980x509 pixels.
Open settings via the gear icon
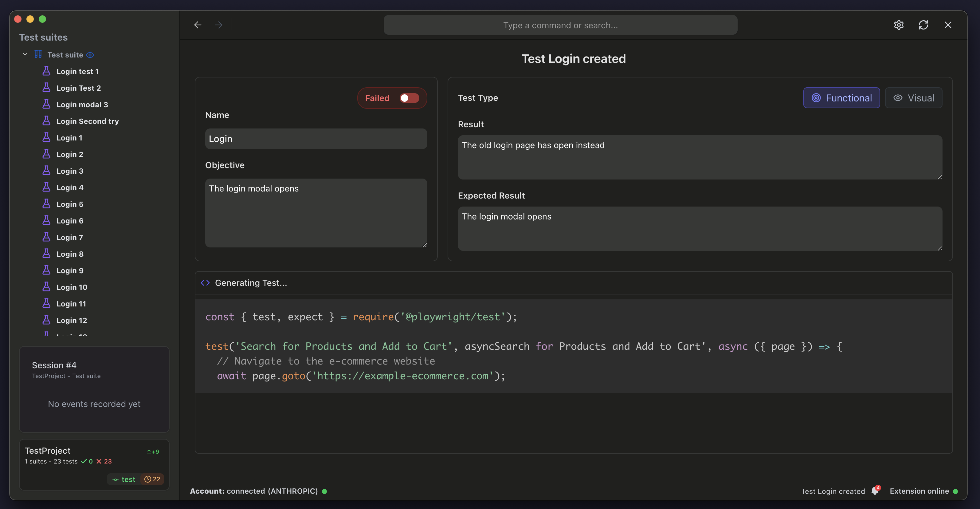tap(899, 25)
